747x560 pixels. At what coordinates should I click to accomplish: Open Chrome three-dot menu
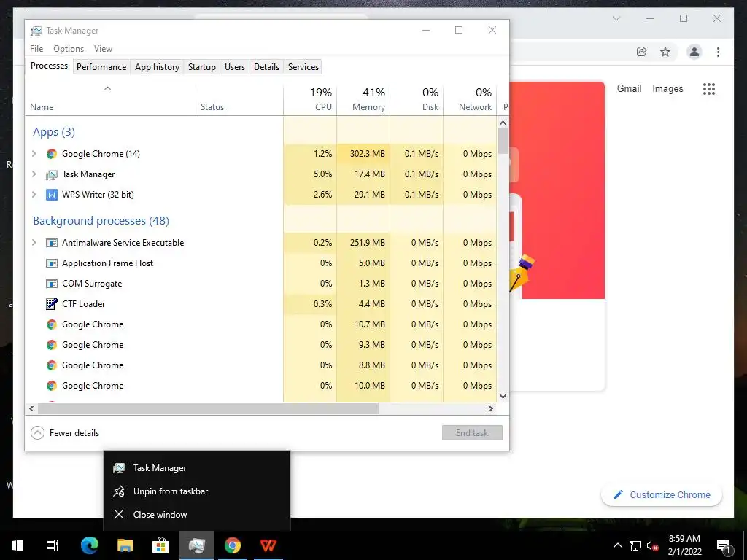(x=718, y=52)
